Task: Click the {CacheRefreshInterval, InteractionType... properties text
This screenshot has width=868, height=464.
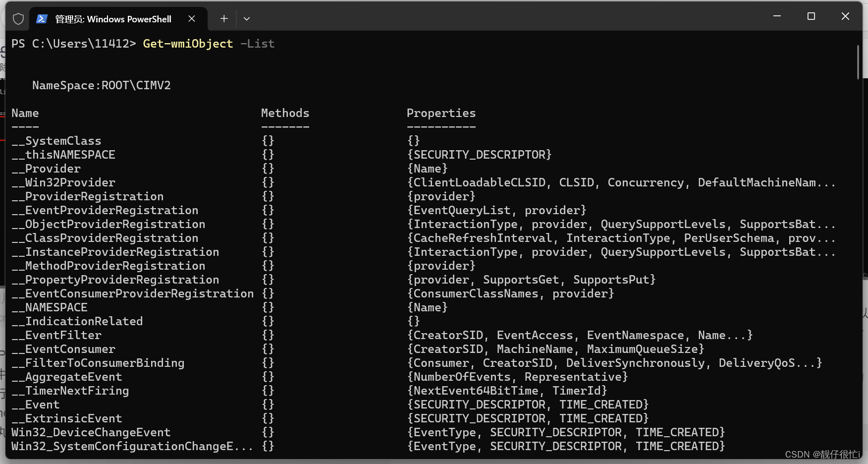Action: tap(621, 238)
